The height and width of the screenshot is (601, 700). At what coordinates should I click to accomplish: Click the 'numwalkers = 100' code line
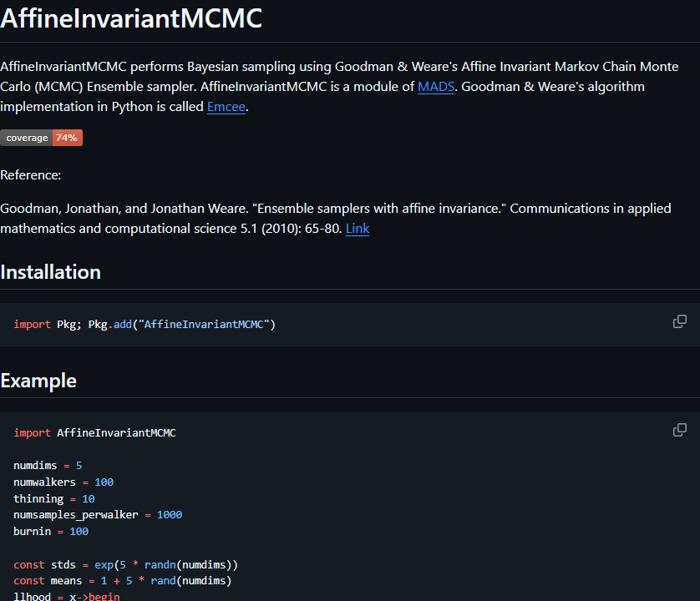pos(63,482)
